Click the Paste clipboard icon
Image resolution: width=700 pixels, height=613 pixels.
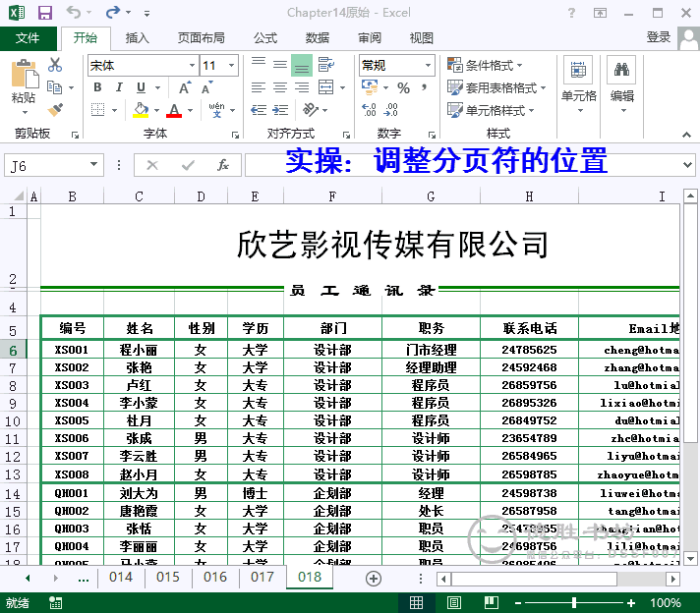click(x=25, y=74)
